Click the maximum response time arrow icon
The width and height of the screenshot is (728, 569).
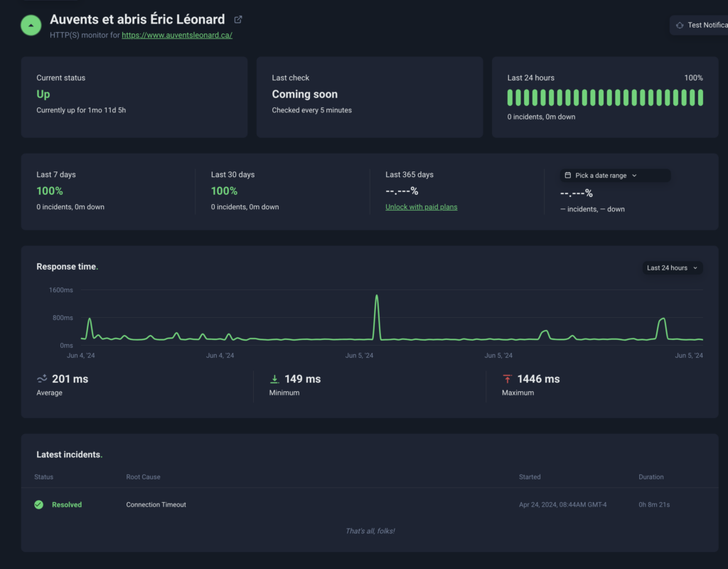(x=507, y=379)
